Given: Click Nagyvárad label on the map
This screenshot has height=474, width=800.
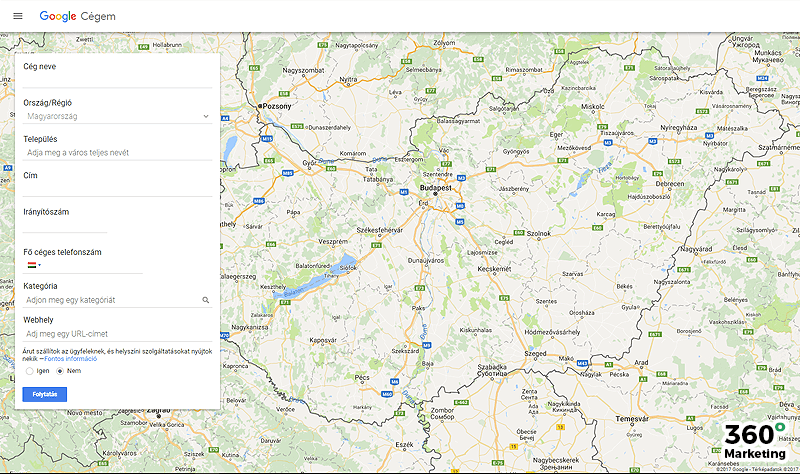Looking at the screenshot, I should tap(696, 249).
